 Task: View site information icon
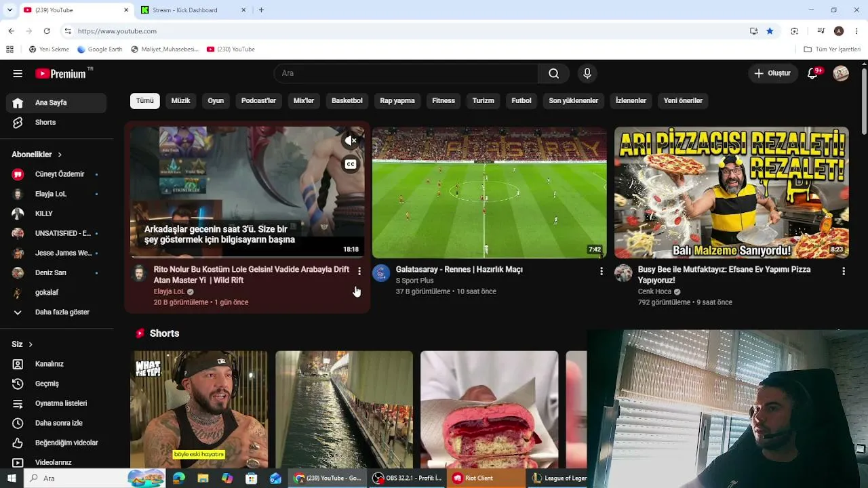(67, 31)
